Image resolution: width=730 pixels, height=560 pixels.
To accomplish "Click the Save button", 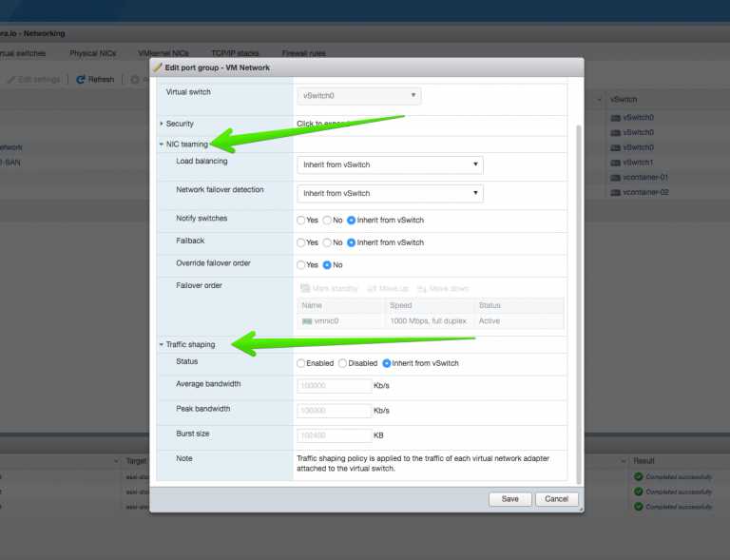I will pos(509,499).
